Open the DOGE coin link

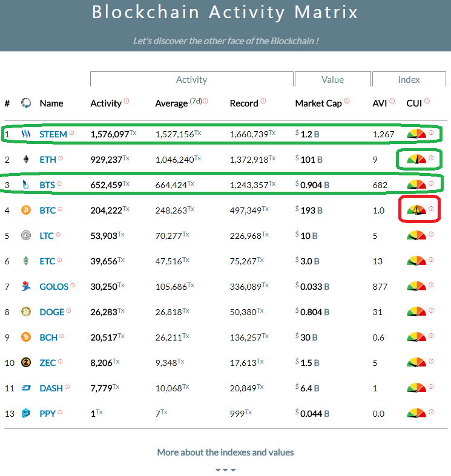(52, 312)
